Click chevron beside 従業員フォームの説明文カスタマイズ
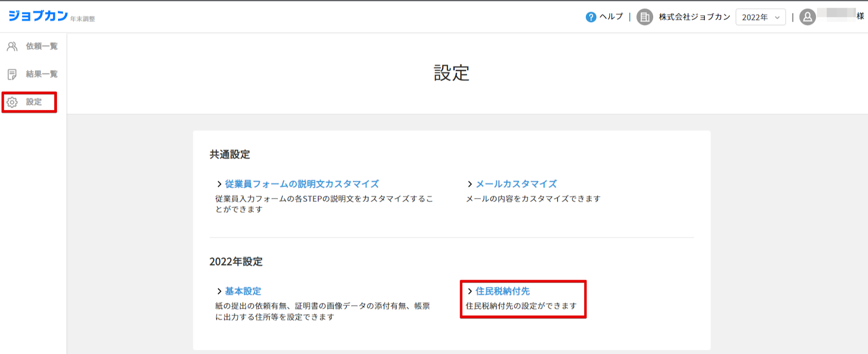Viewport: 868px width, 354px height. click(219, 185)
